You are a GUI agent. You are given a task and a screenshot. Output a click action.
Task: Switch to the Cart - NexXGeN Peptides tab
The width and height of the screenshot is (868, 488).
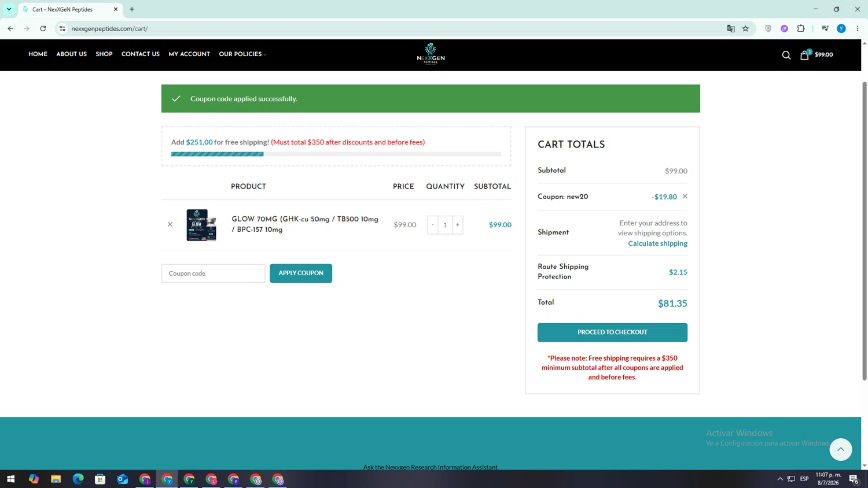69,9
